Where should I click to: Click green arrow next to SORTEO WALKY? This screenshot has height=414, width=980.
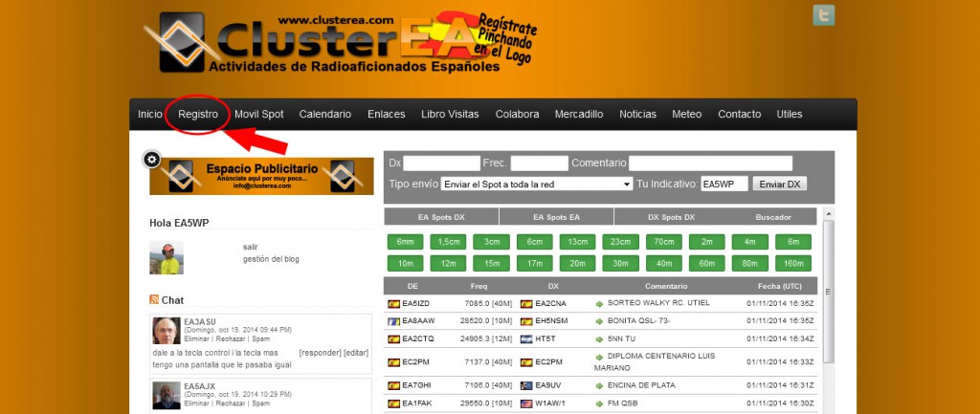[x=599, y=303]
